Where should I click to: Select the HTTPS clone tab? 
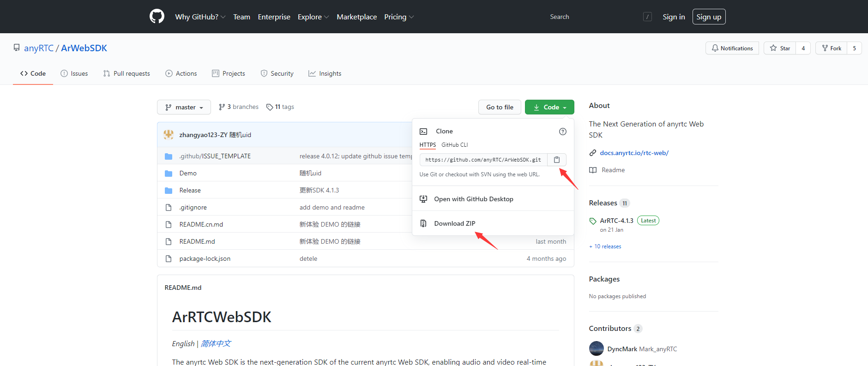pyautogui.click(x=428, y=145)
